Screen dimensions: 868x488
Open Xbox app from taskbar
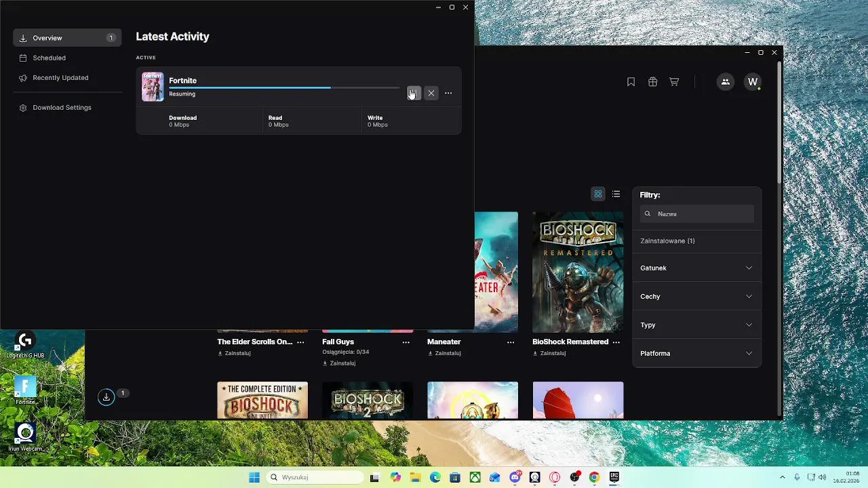point(475,477)
